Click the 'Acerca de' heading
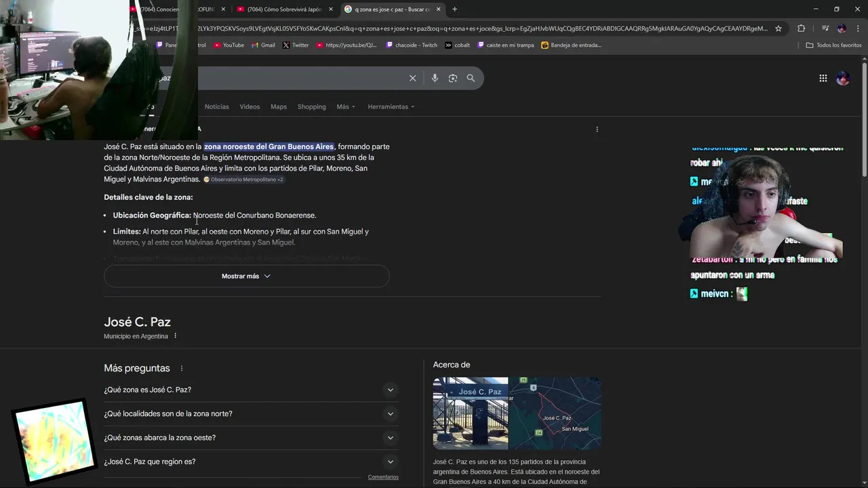Image resolution: width=868 pixels, height=488 pixels. 452,365
